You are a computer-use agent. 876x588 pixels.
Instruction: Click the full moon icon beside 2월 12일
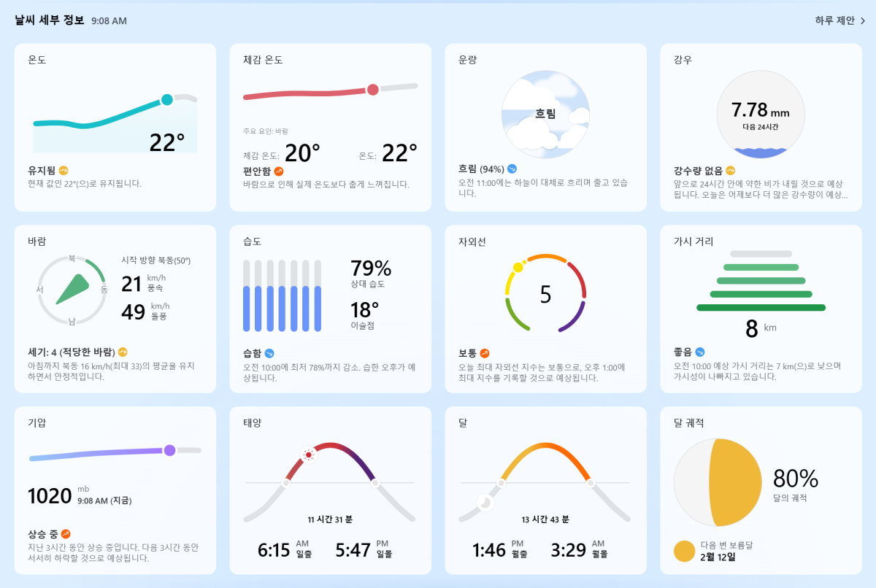(684, 551)
